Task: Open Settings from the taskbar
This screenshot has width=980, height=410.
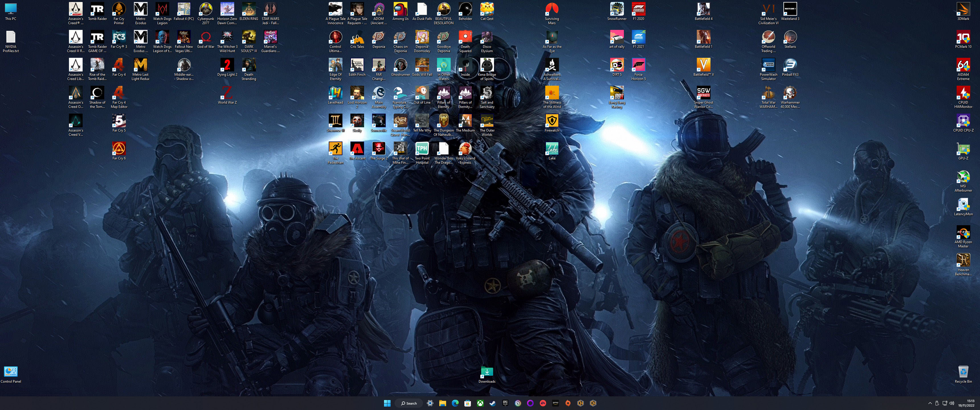Action: click(430, 403)
